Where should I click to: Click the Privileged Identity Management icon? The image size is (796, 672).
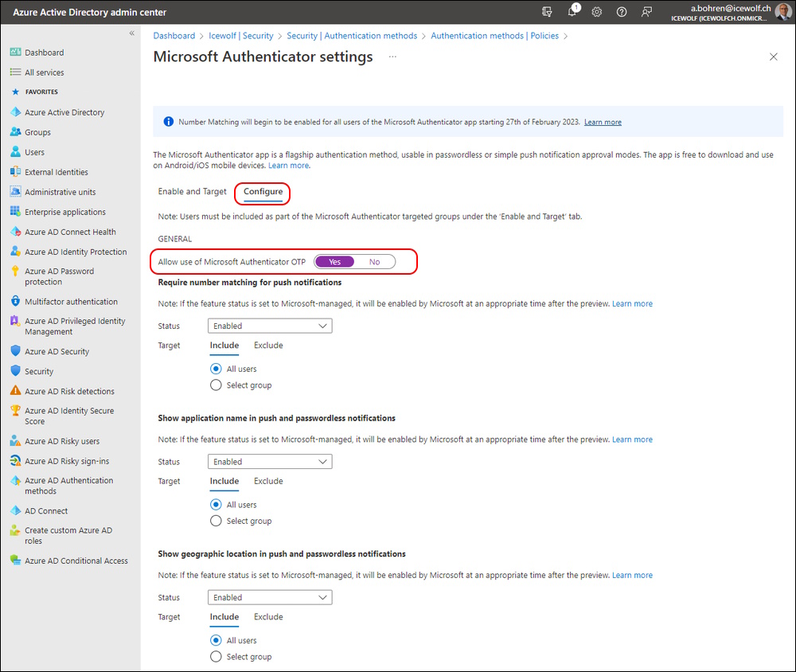16,321
